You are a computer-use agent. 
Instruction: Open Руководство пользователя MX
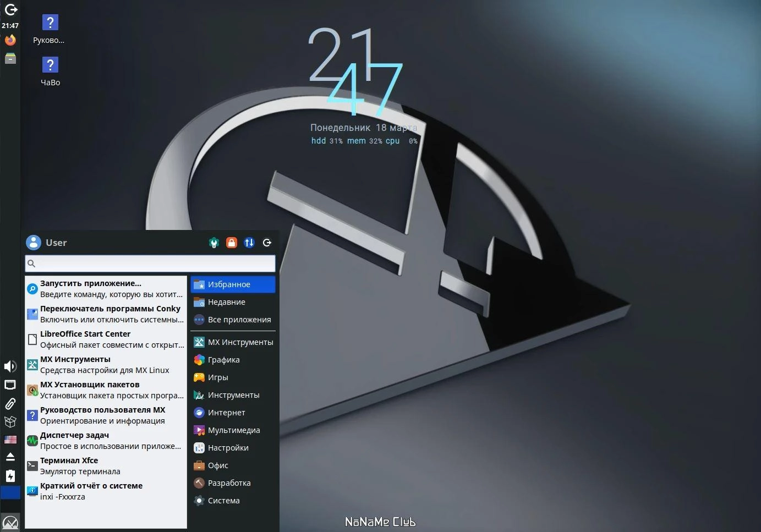tap(106, 415)
